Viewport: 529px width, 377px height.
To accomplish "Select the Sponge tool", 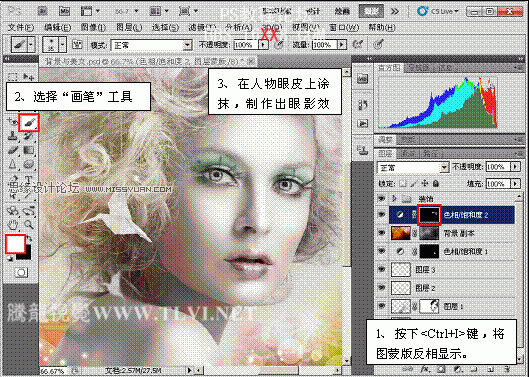I will pyautogui.click(x=29, y=164).
